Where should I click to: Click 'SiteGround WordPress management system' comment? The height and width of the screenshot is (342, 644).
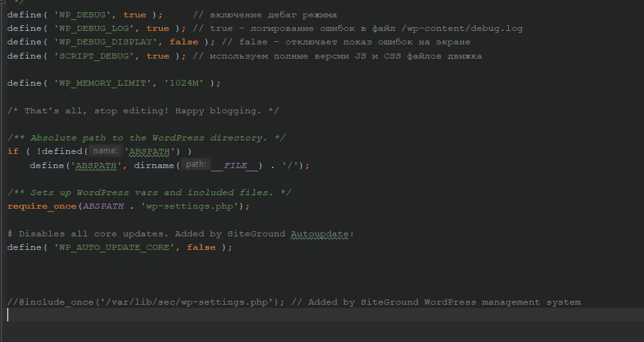471,302
